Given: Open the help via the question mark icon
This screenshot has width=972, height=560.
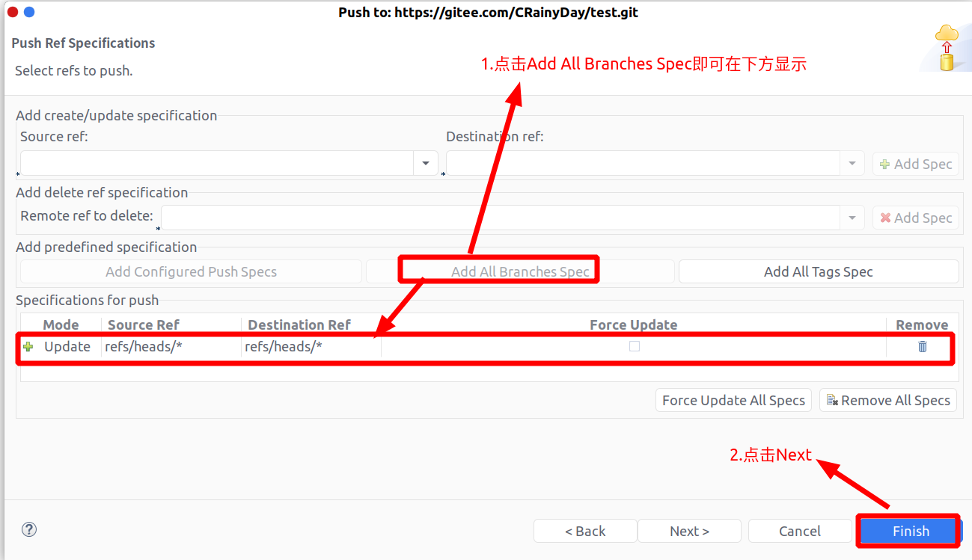Looking at the screenshot, I should tap(28, 529).
